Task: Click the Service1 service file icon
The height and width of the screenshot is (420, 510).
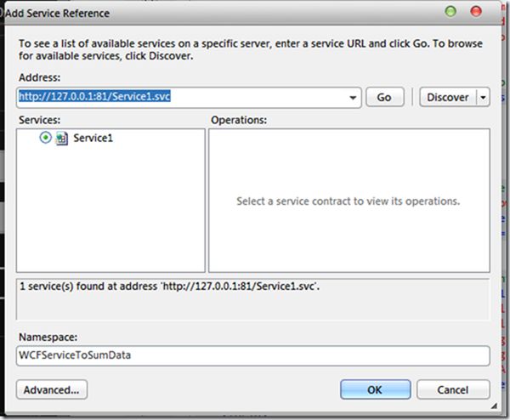Action: pos(62,138)
